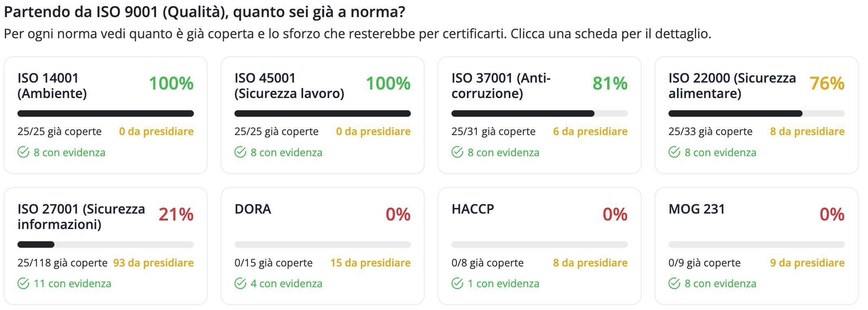Viewport: 868px width, 310px height.
Task: Click the ISO 27001 coverage progress bar
Action: point(106,245)
